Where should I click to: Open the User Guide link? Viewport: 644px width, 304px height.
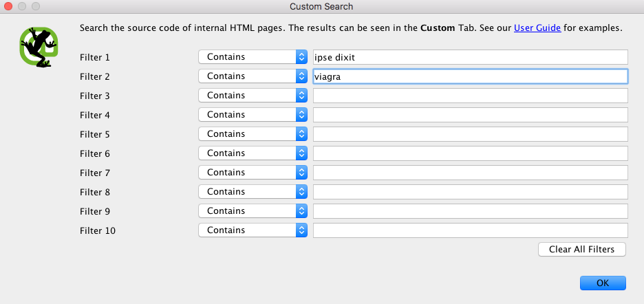coord(538,29)
